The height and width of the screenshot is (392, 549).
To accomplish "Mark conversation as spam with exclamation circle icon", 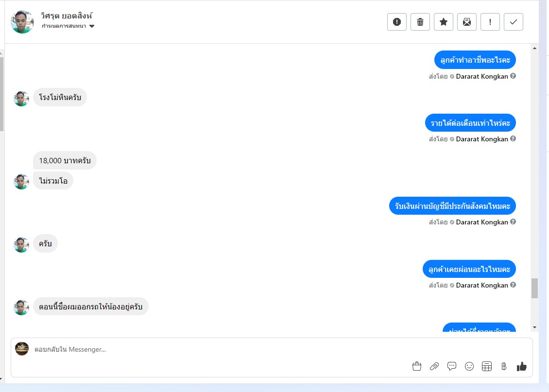I will point(397,22).
